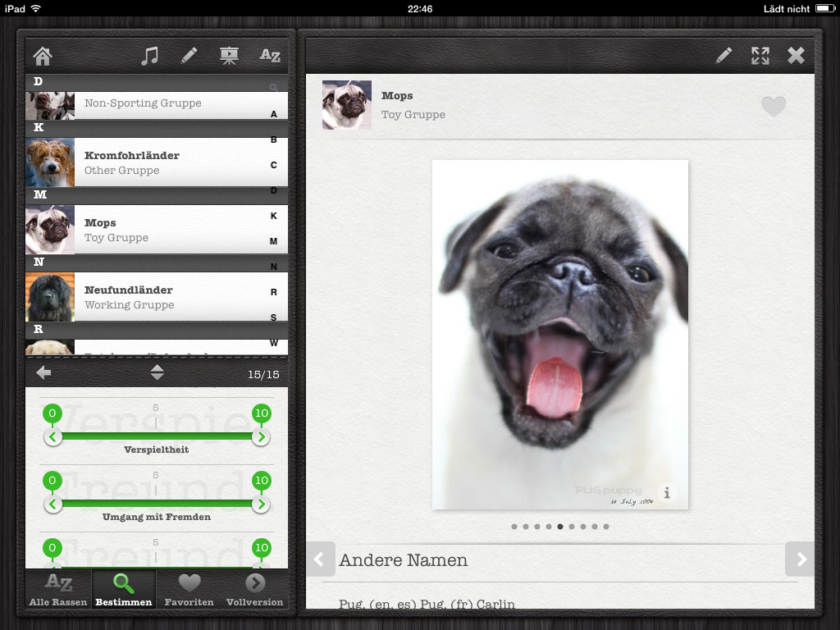Viewport: 840px width, 630px height.
Task: Tap the AZ sort icon in toolbar
Action: [x=270, y=56]
